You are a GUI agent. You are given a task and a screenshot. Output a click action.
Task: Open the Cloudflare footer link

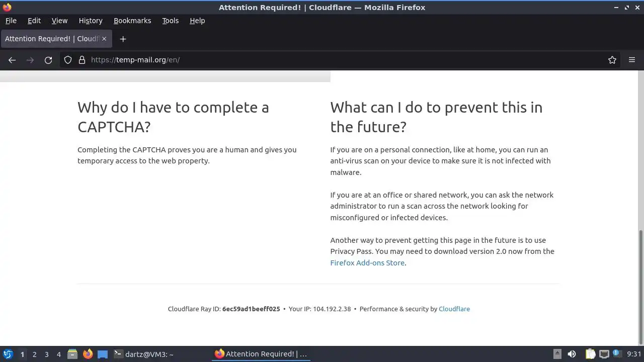click(454, 309)
